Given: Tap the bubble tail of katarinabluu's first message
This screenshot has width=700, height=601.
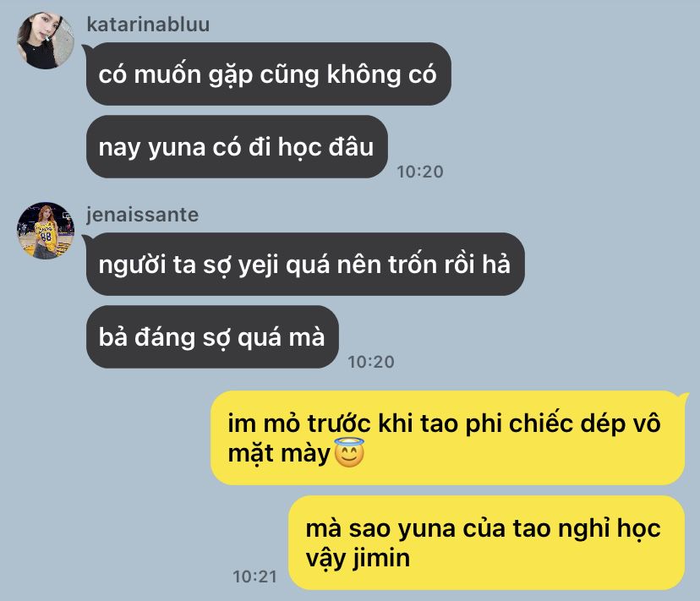Looking at the screenshot, I should 88,48.
